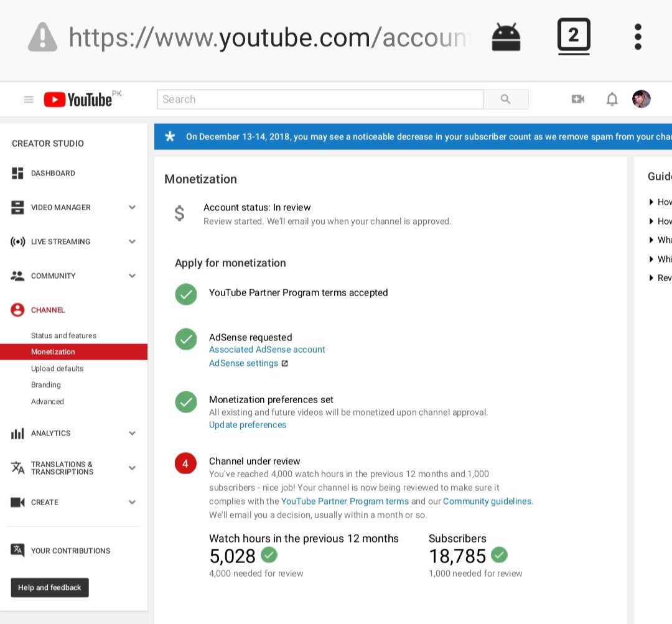The image size is (672, 624).
Task: Expand the Translations & Transcriptions chevron
Action: 133,468
